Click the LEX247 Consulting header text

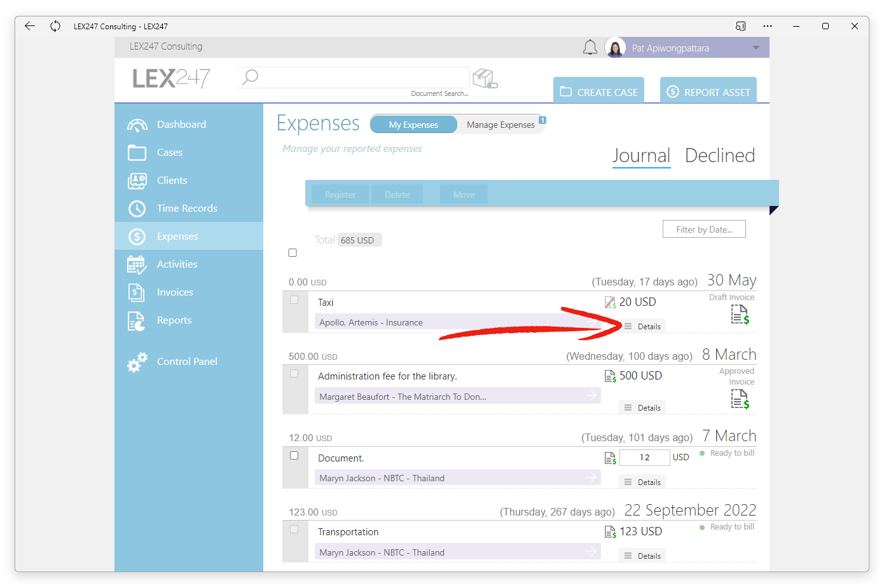click(166, 46)
